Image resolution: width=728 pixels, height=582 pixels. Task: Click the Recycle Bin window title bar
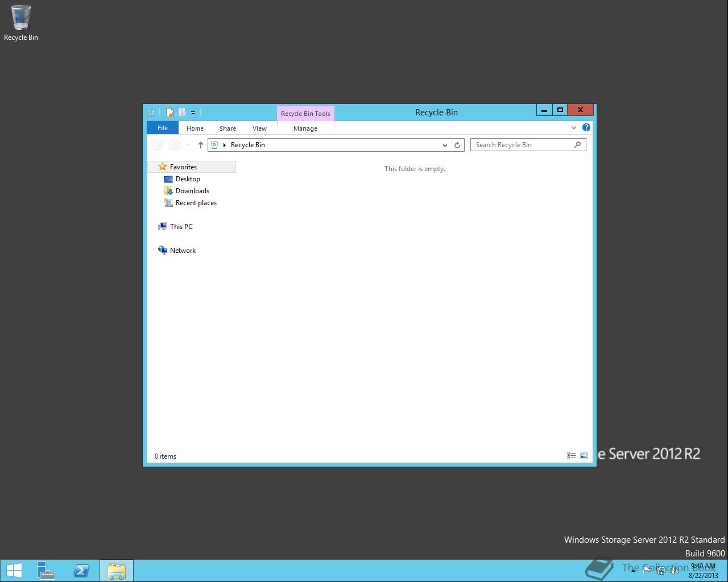436,113
